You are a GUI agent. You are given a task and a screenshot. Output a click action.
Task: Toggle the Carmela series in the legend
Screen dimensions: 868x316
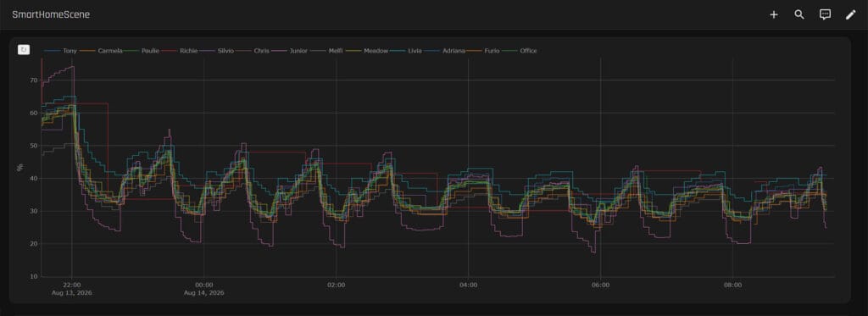[x=109, y=51]
